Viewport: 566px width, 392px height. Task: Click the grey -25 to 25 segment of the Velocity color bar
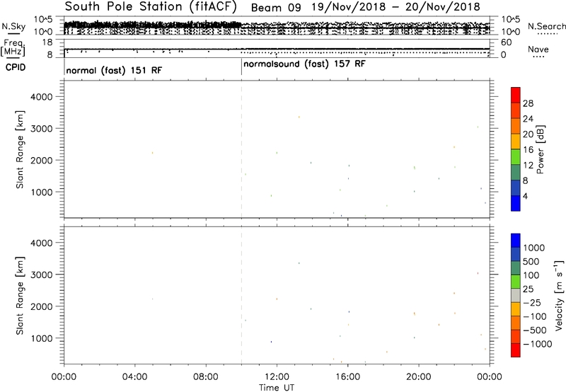tap(516, 296)
